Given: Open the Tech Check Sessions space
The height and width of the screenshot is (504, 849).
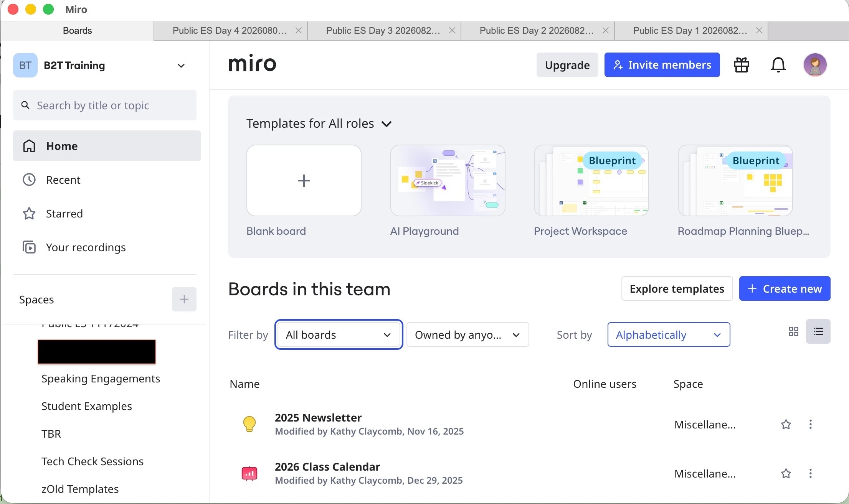Looking at the screenshot, I should (92, 462).
